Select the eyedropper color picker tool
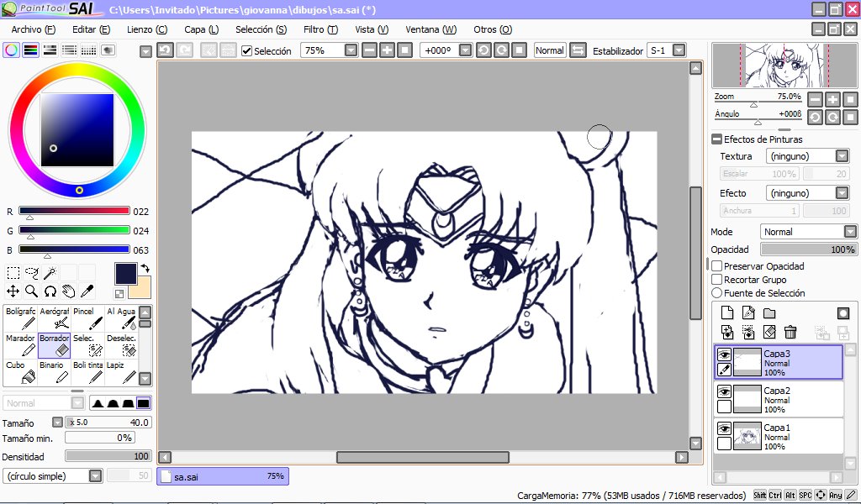This screenshot has width=861, height=504. (x=87, y=291)
